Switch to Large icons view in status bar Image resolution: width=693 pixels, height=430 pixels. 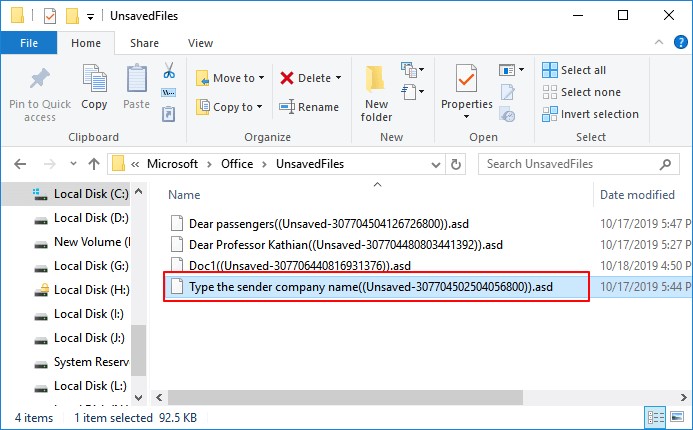tap(677, 417)
